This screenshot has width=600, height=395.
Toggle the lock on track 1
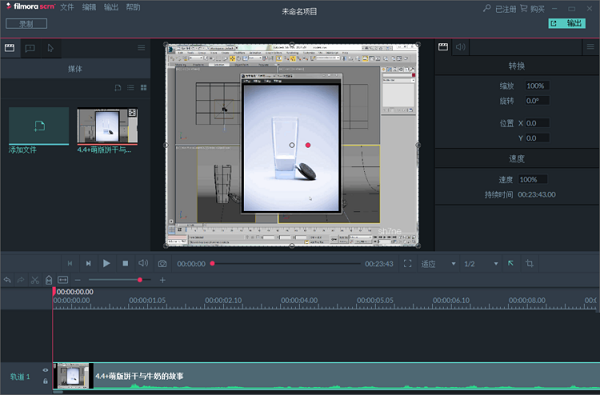click(46, 381)
